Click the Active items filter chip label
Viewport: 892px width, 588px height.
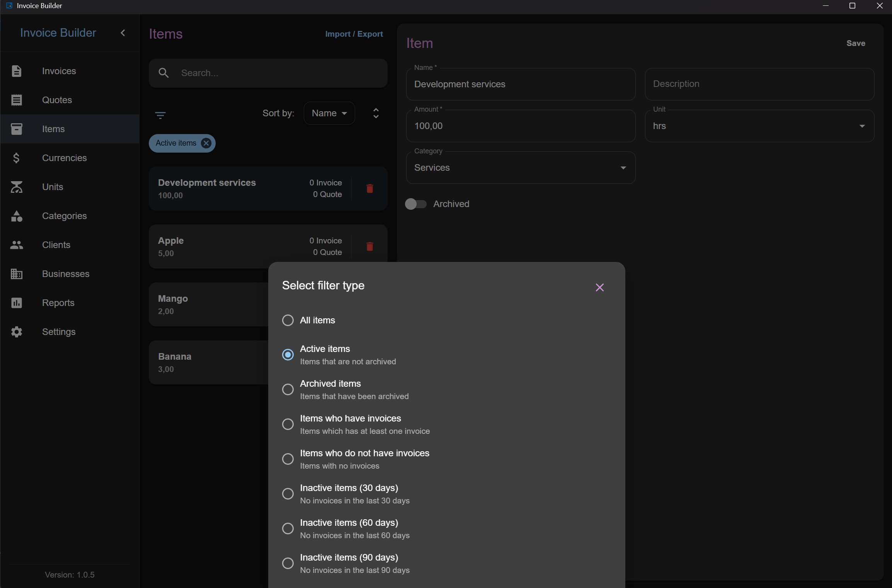tap(176, 143)
